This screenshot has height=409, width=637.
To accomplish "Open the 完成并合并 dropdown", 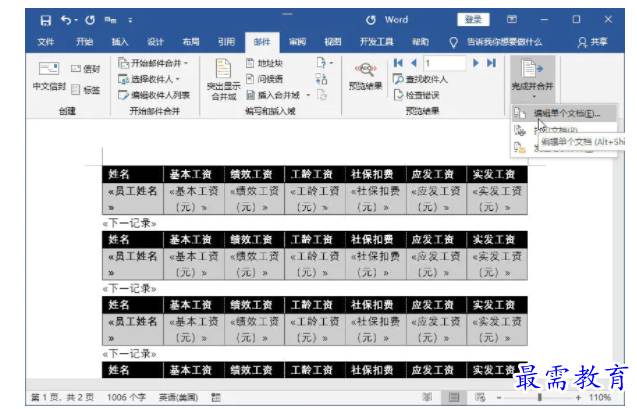I will pyautogui.click(x=533, y=78).
